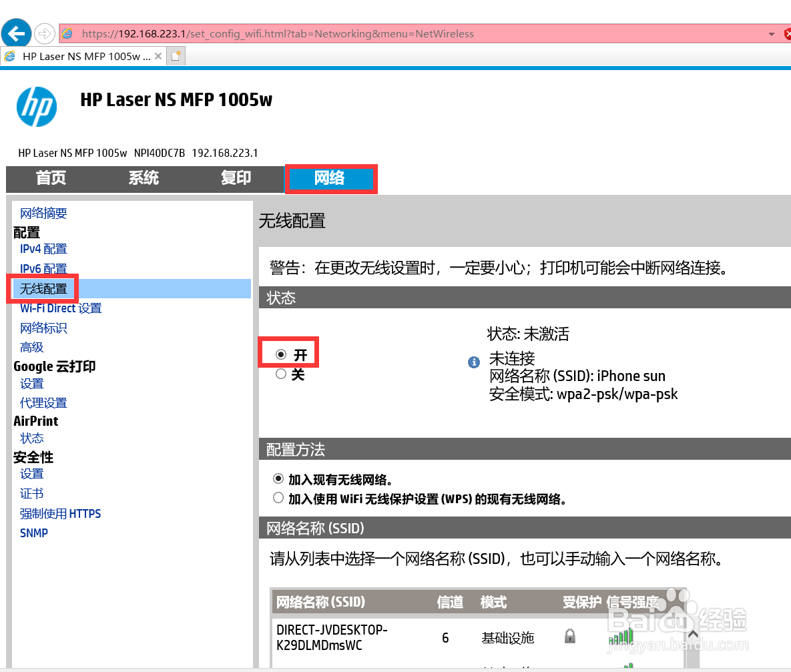This screenshot has height=672, width=791.
Task: Click the HP logo
Action: (37, 107)
